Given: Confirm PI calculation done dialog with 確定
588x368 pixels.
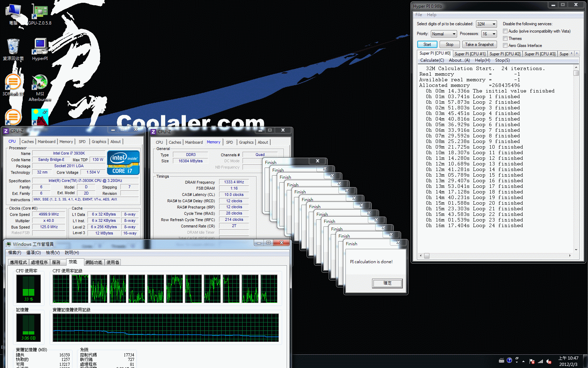Looking at the screenshot, I should click(x=387, y=283).
